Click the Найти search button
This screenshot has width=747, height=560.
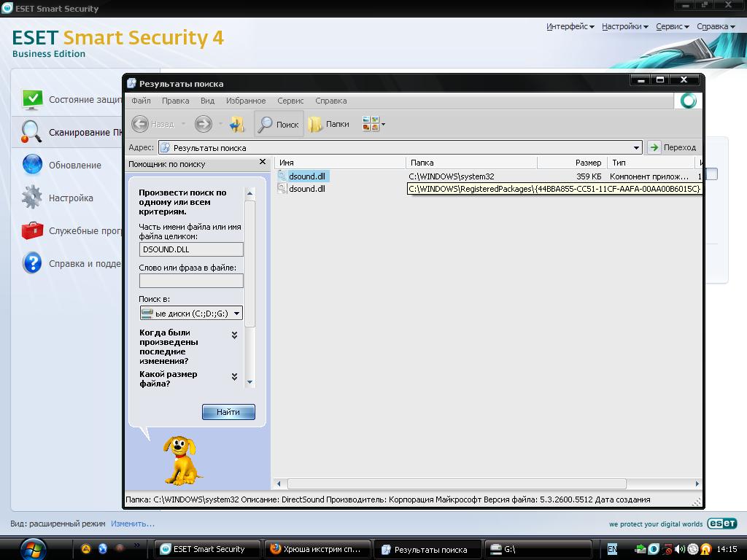[228, 412]
